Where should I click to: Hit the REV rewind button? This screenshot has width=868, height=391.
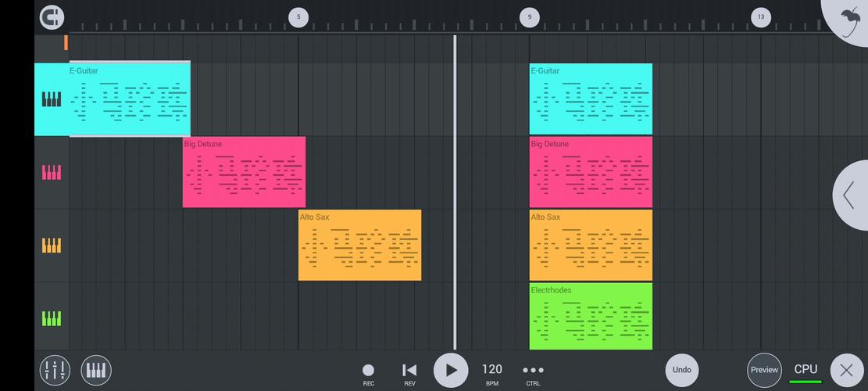coord(409,371)
